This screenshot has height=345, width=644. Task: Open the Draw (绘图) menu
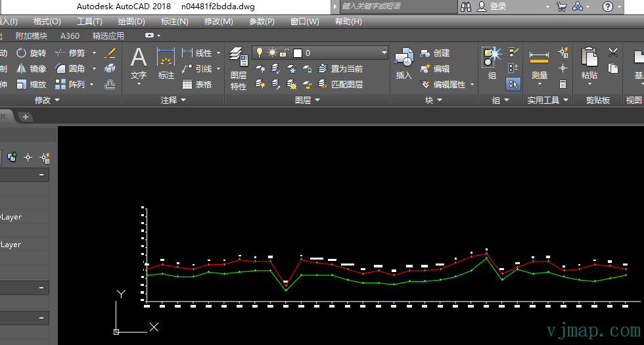pyautogui.click(x=131, y=22)
